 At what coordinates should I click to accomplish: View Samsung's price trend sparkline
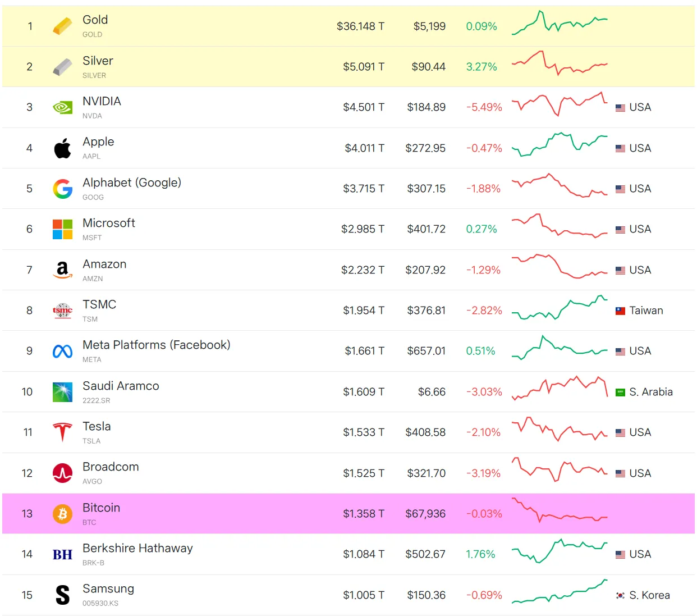[560, 593]
